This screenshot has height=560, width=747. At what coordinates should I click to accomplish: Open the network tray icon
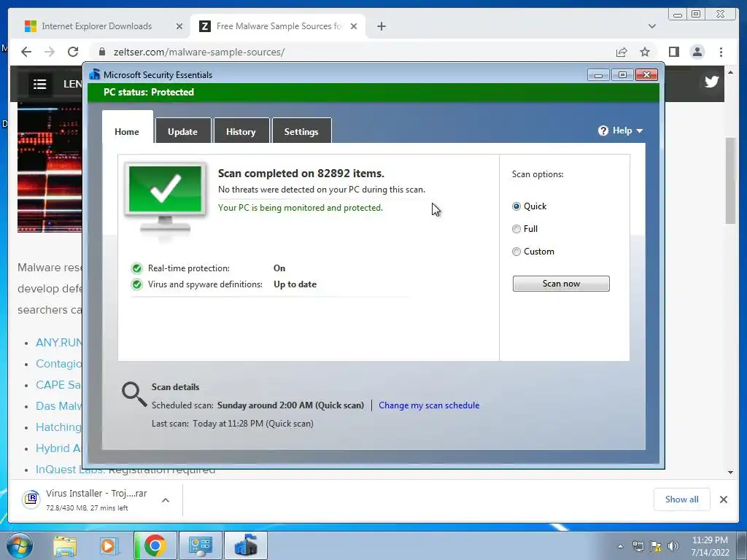point(638,546)
